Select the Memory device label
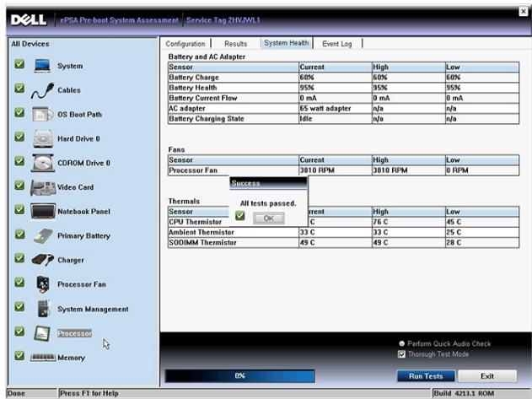532x399 pixels. pyautogui.click(x=72, y=358)
